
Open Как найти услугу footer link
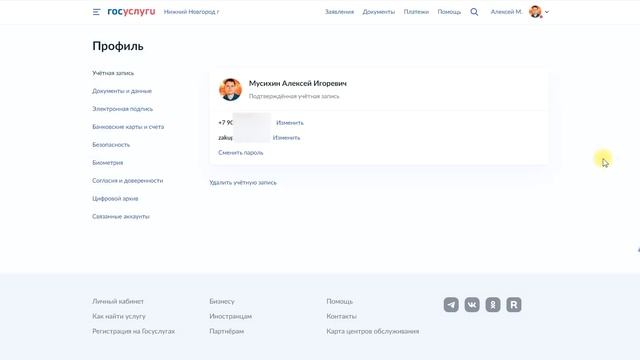(x=119, y=316)
